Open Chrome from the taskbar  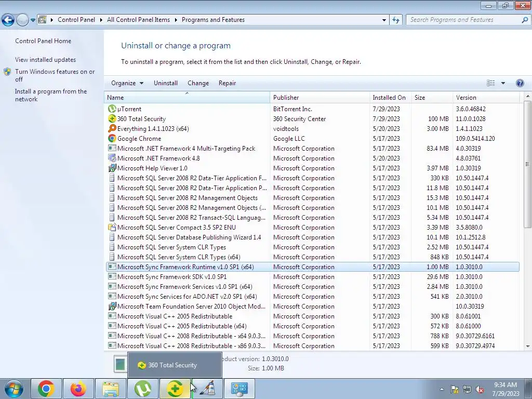[46, 389]
